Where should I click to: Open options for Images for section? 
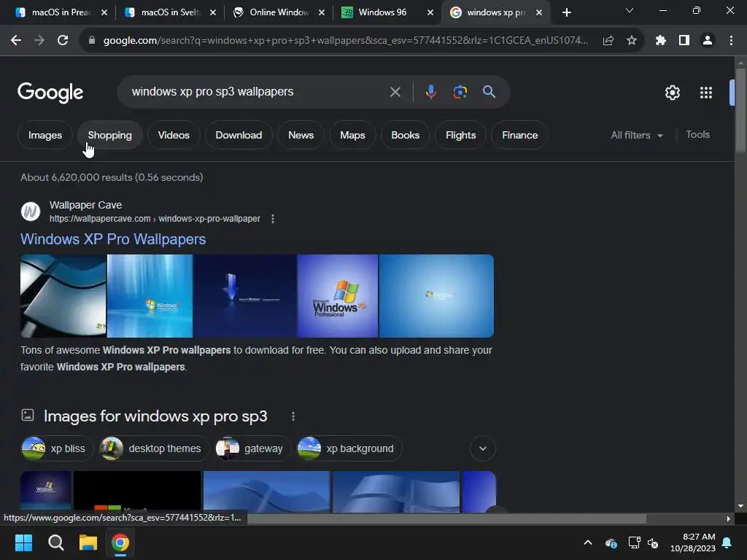point(293,416)
